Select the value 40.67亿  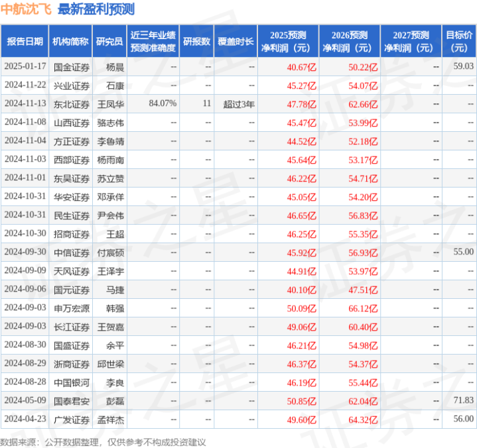pos(301,67)
